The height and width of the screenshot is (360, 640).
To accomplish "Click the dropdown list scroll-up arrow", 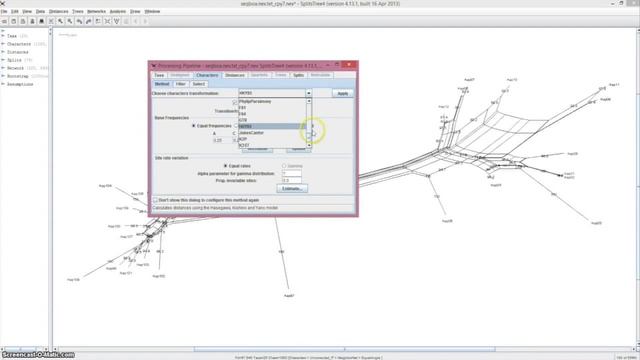I will (309, 101).
